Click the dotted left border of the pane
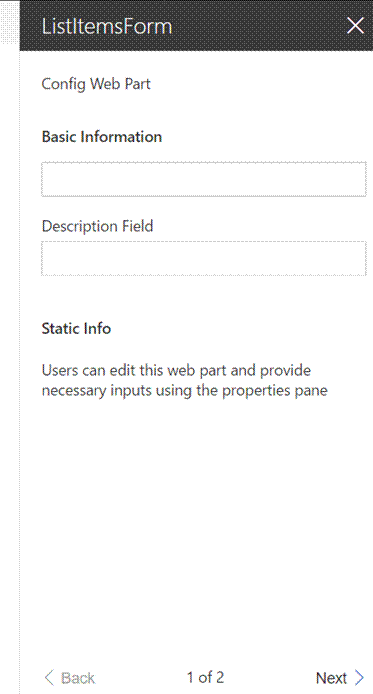 [x=19, y=372]
